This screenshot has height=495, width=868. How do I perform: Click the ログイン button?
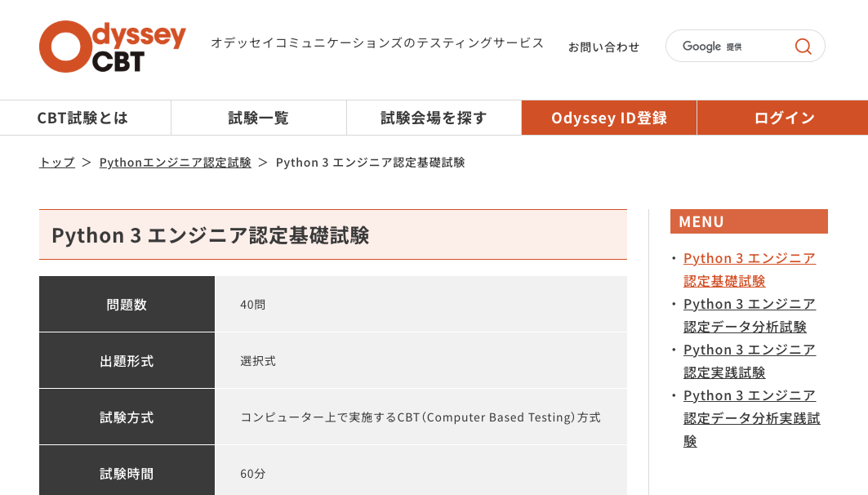783,118
